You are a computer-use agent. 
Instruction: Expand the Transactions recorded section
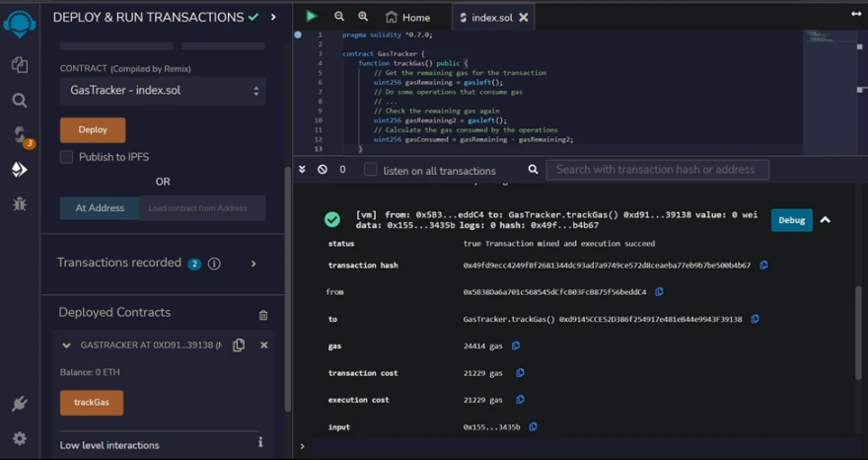[x=253, y=264]
